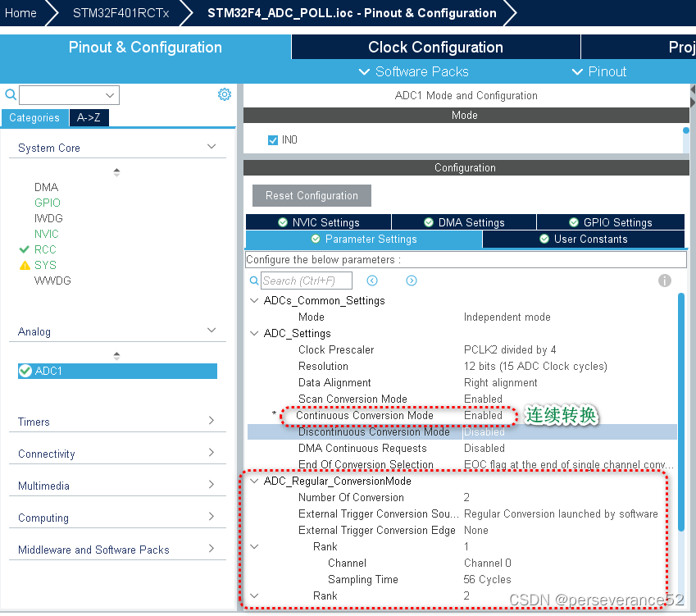The image size is (696, 616).
Task: Expand the Timers category
Action: 212,420
